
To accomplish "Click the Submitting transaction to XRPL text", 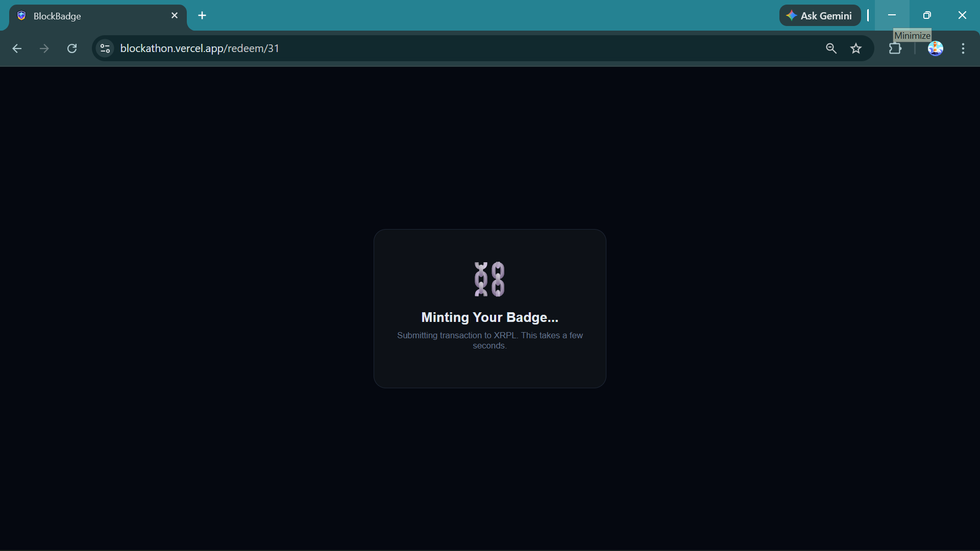I will (489, 340).
